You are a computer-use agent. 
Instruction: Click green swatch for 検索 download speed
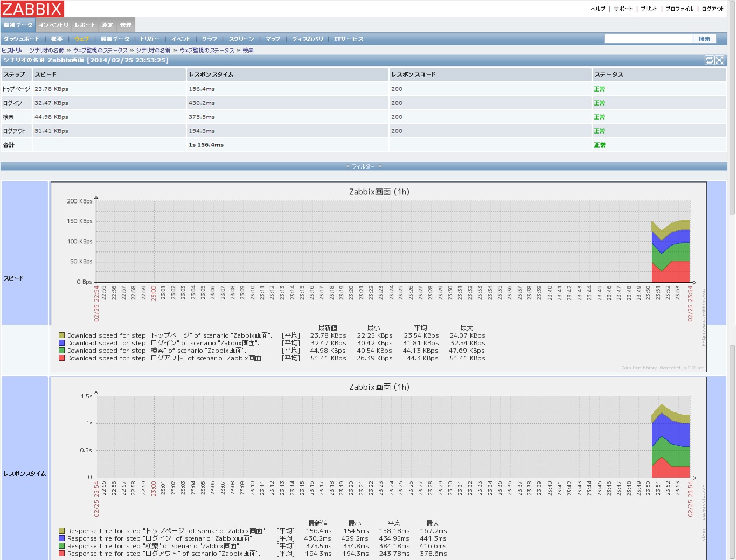coord(62,350)
